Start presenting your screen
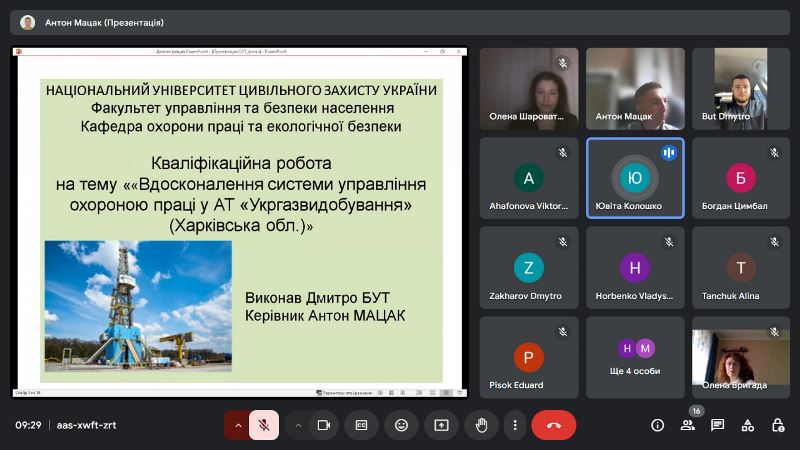This screenshot has width=800, height=450. click(x=441, y=425)
